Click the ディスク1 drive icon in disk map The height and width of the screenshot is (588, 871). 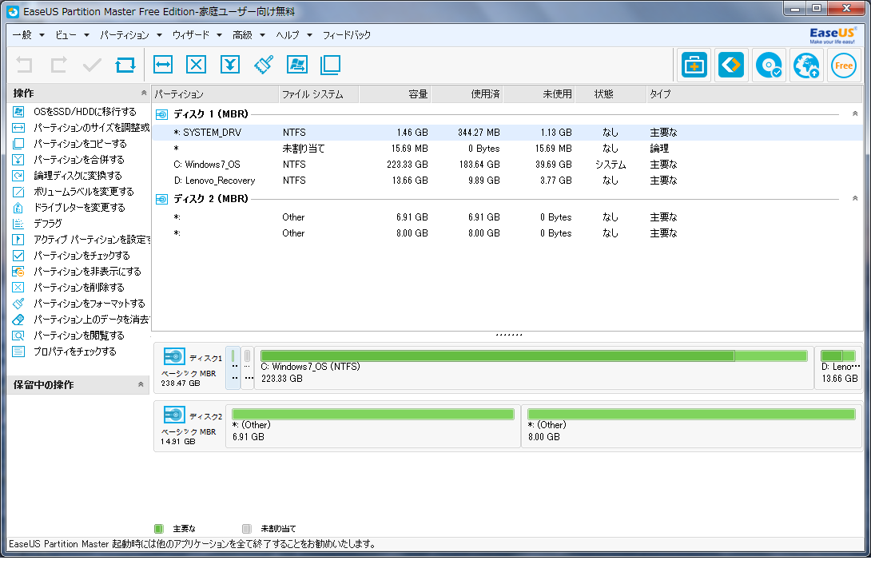[174, 356]
